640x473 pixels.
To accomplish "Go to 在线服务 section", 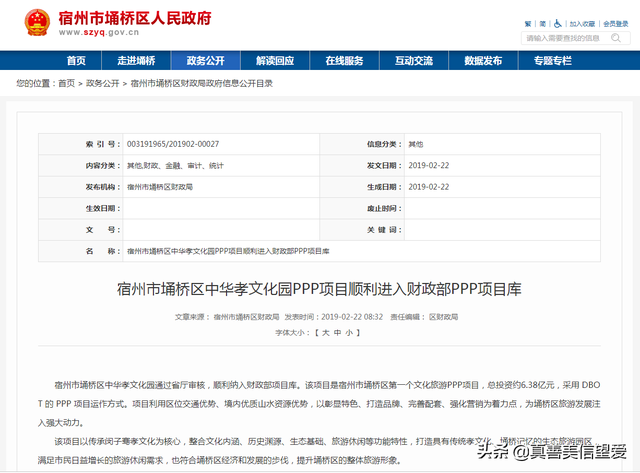I will point(344,61).
